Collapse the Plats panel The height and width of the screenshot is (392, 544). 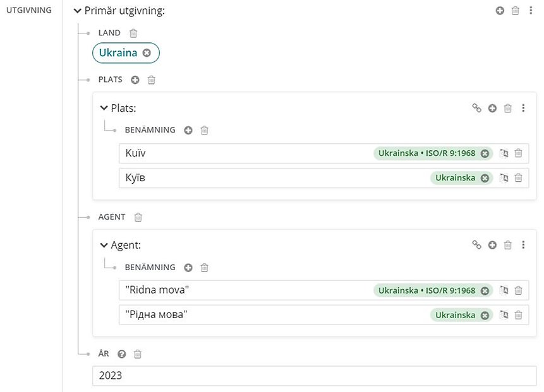pyautogui.click(x=104, y=108)
